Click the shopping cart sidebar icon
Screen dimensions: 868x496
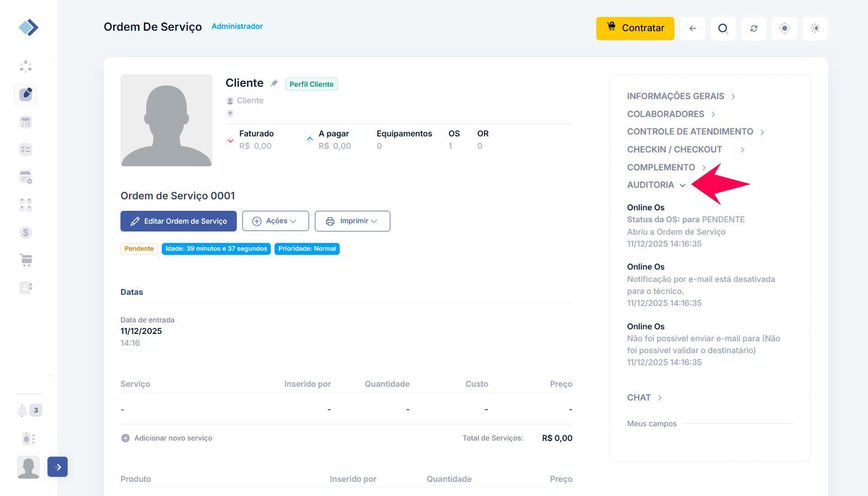tap(25, 260)
